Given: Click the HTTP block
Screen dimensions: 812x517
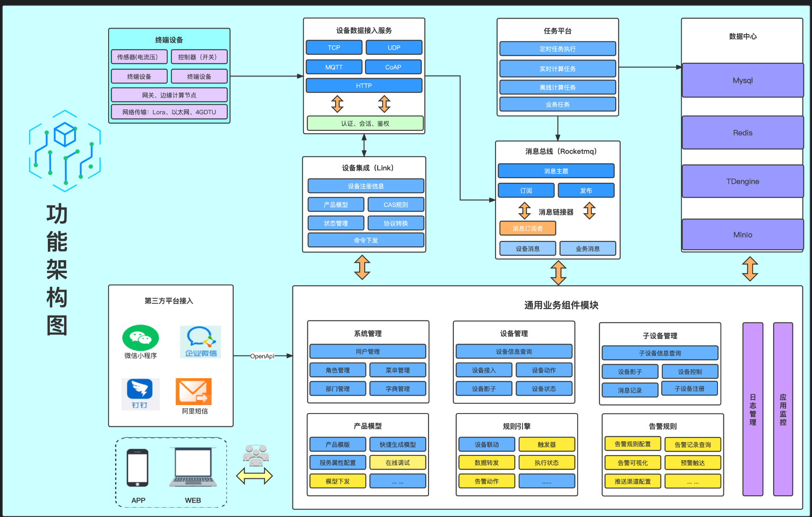Looking at the screenshot, I should (364, 85).
